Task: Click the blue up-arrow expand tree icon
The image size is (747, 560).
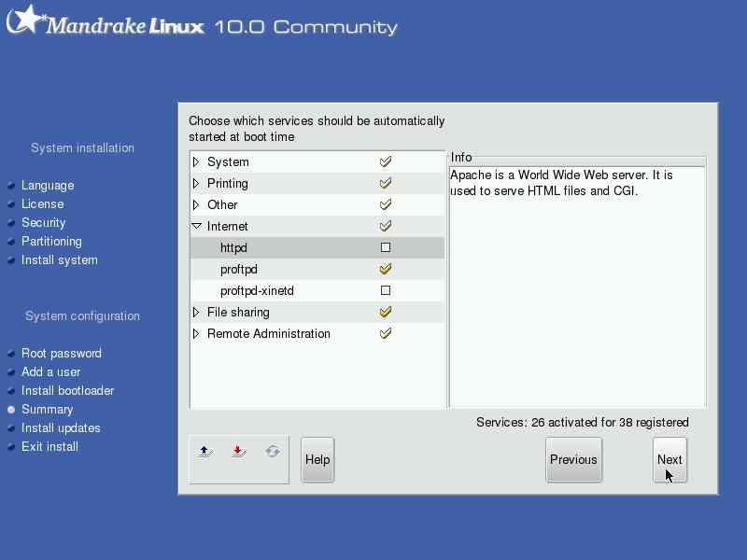Action: click(205, 451)
